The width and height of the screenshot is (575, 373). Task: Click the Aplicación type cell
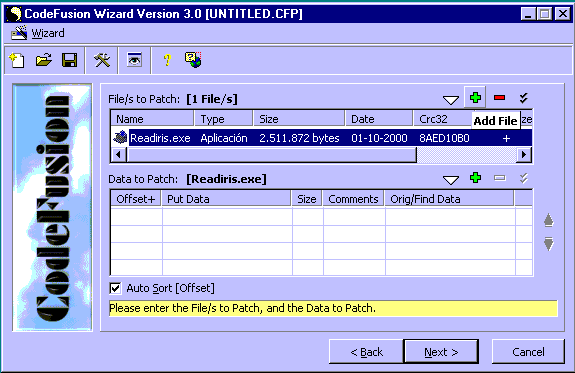coord(224,138)
